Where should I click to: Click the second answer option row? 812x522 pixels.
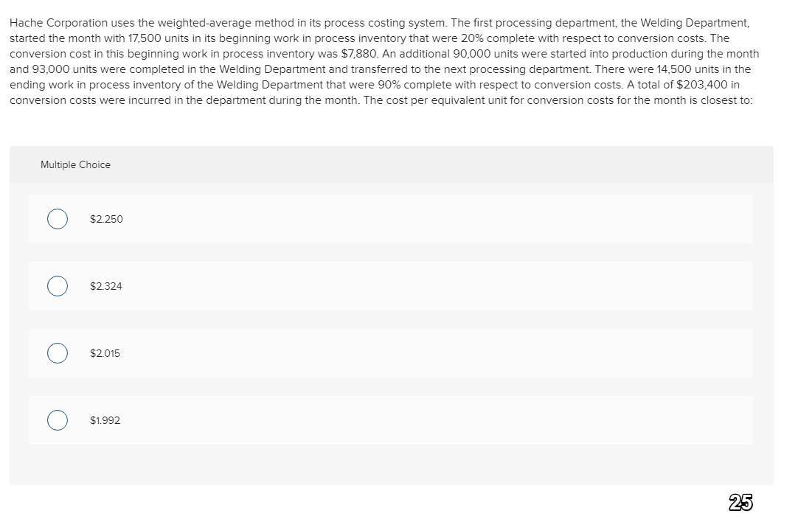pyautogui.click(x=390, y=286)
